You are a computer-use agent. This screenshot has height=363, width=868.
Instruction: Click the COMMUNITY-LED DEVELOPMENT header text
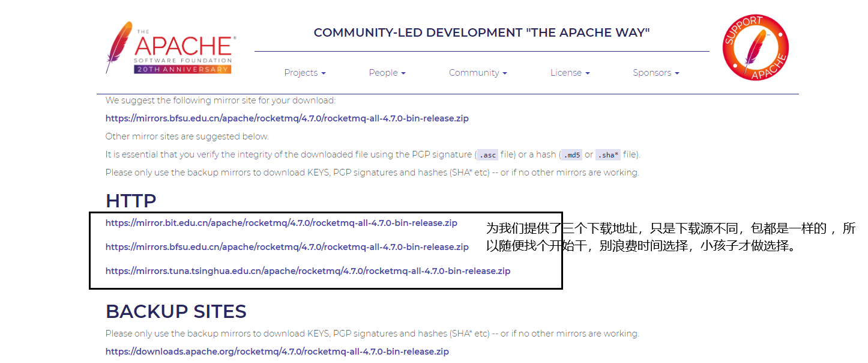pyautogui.click(x=481, y=32)
